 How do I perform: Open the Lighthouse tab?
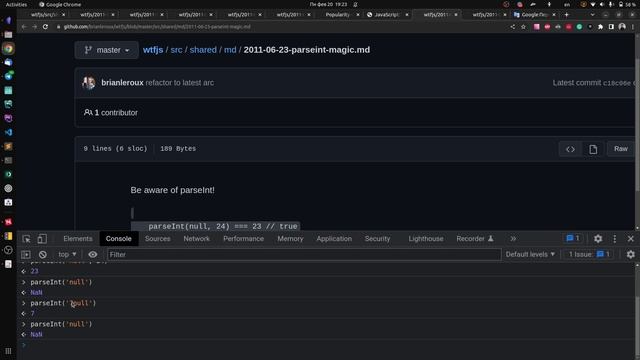tap(426, 239)
